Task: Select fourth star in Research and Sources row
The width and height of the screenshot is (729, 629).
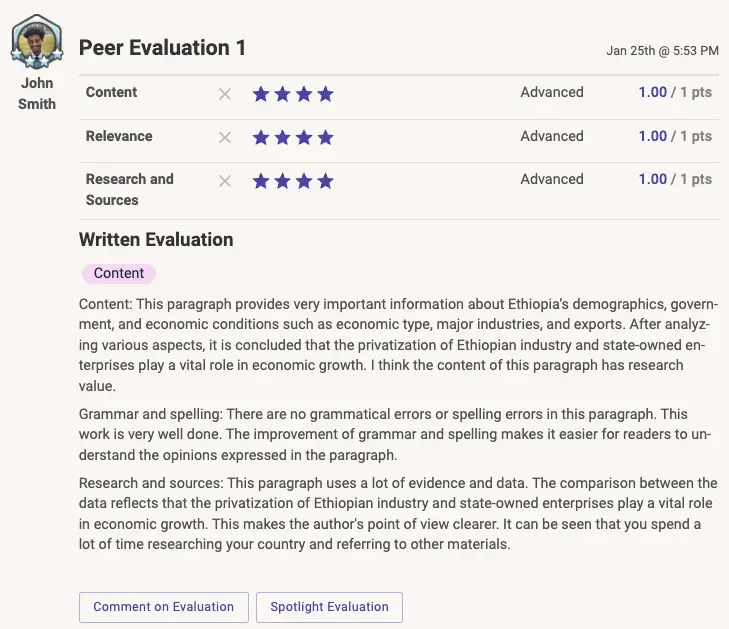Action: (325, 181)
